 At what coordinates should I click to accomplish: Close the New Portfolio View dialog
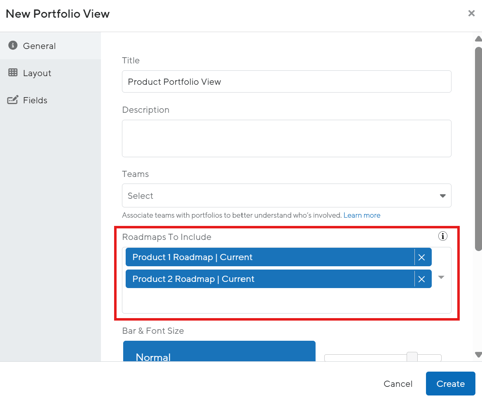471,13
